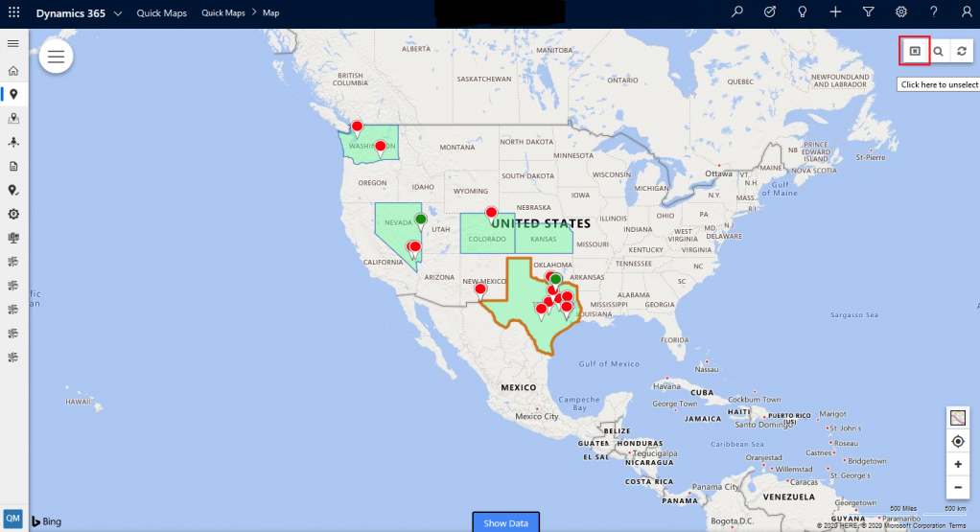Image resolution: width=980 pixels, height=532 pixels.
Task: Toggle the map style layer button
Action: (x=958, y=418)
